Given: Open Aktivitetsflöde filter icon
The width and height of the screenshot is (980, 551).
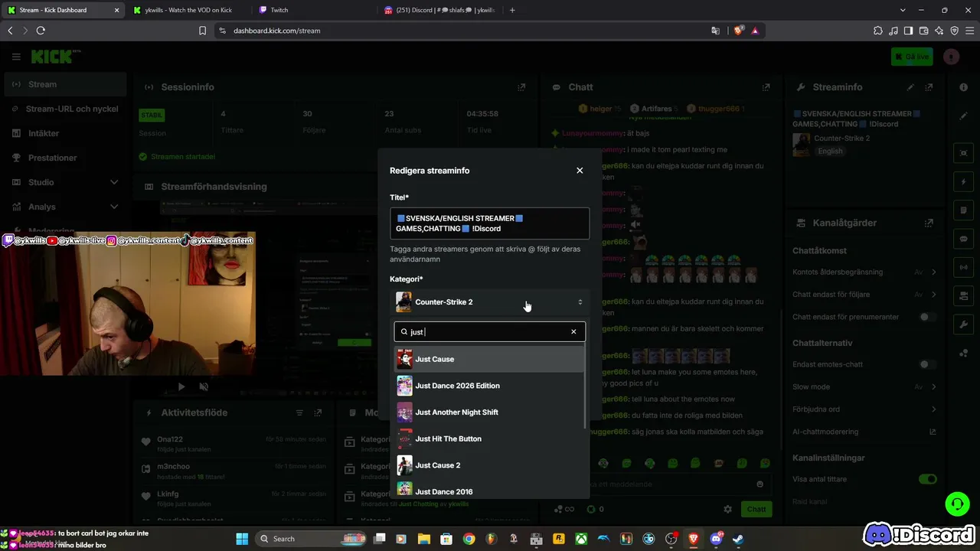Looking at the screenshot, I should point(299,412).
